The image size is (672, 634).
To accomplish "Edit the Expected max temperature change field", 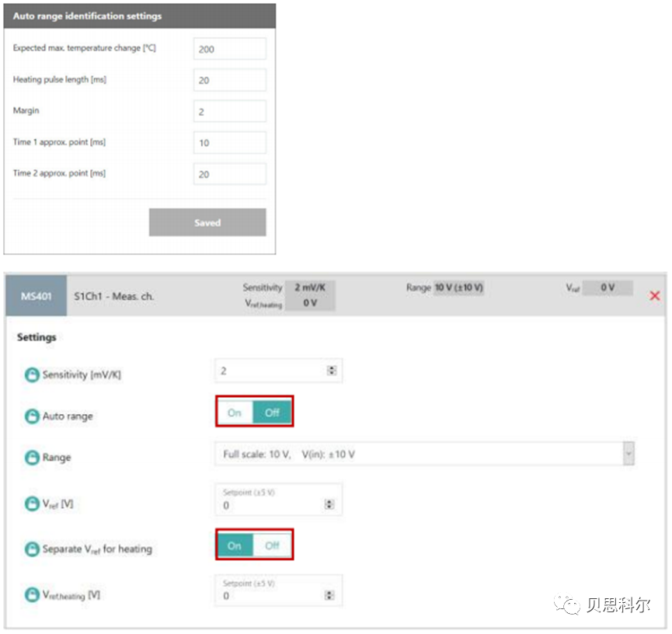I will tap(229, 48).
